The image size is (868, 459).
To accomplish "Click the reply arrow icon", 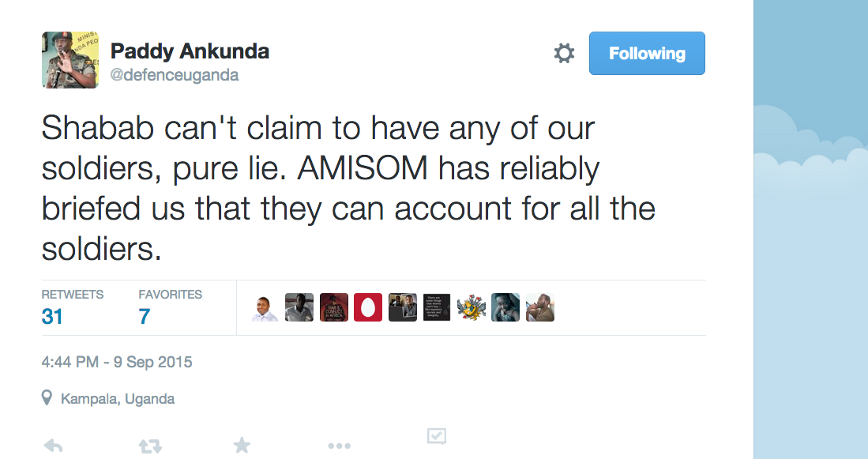I will click(53, 446).
